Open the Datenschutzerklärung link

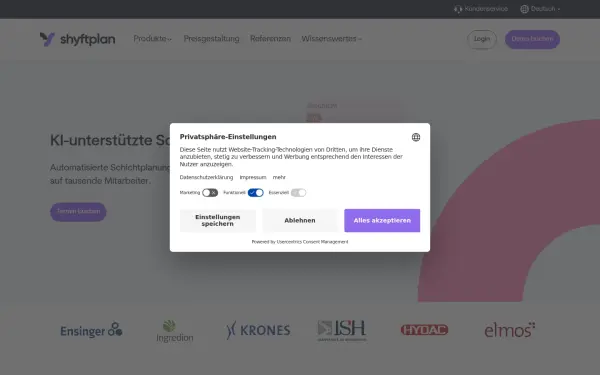point(206,177)
